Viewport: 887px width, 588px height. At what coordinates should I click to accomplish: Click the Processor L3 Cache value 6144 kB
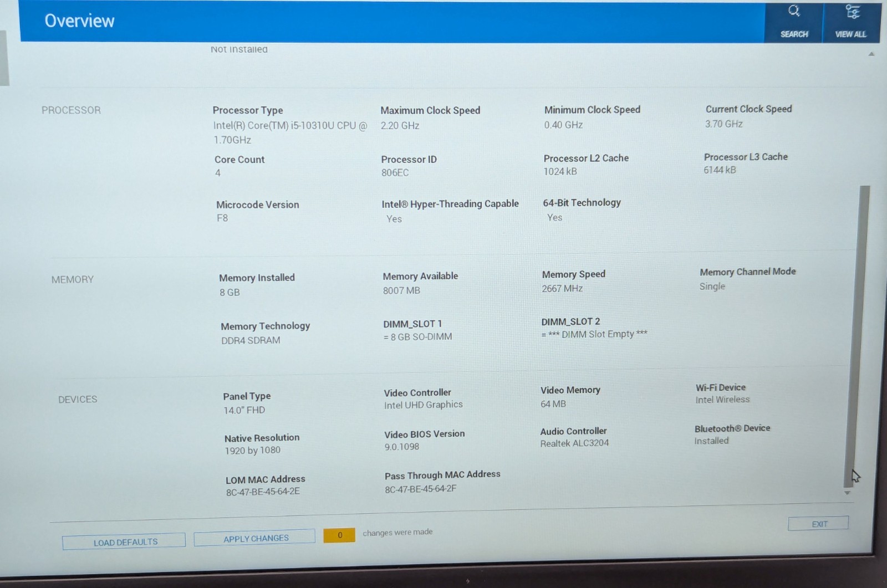click(x=720, y=170)
